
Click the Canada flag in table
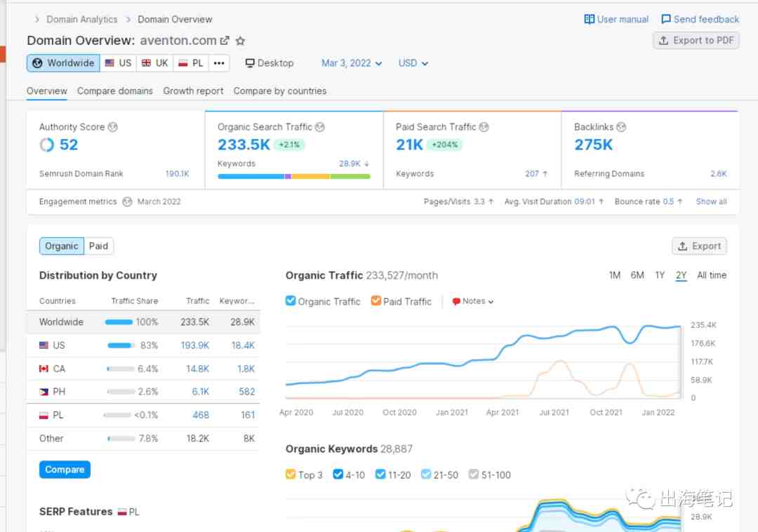pos(44,368)
